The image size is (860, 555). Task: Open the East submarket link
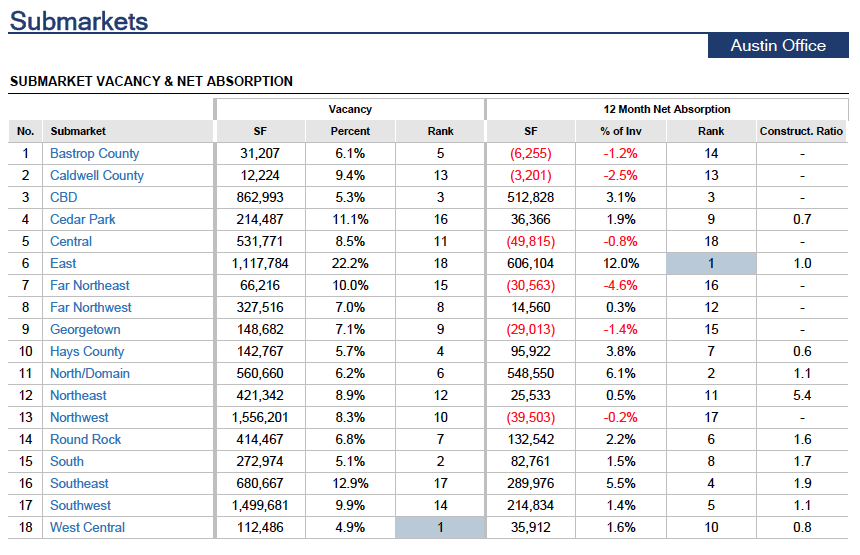pyautogui.click(x=63, y=263)
